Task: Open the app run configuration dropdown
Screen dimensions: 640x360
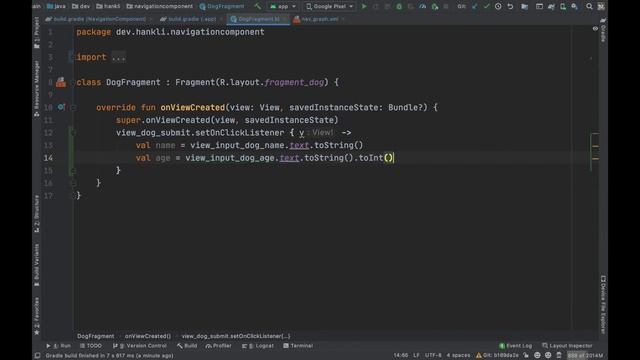Action: point(283,6)
